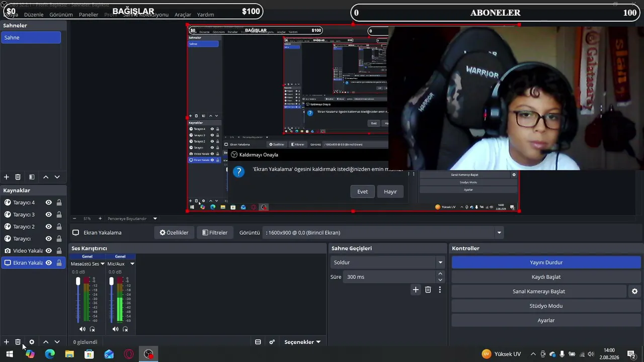Hide the Video Yakalama source
This screenshot has height=362, width=644.
click(x=49, y=251)
